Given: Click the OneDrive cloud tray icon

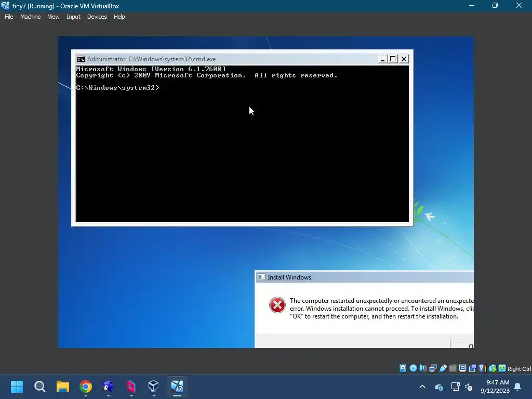Looking at the screenshot, I should pyautogui.click(x=438, y=387).
